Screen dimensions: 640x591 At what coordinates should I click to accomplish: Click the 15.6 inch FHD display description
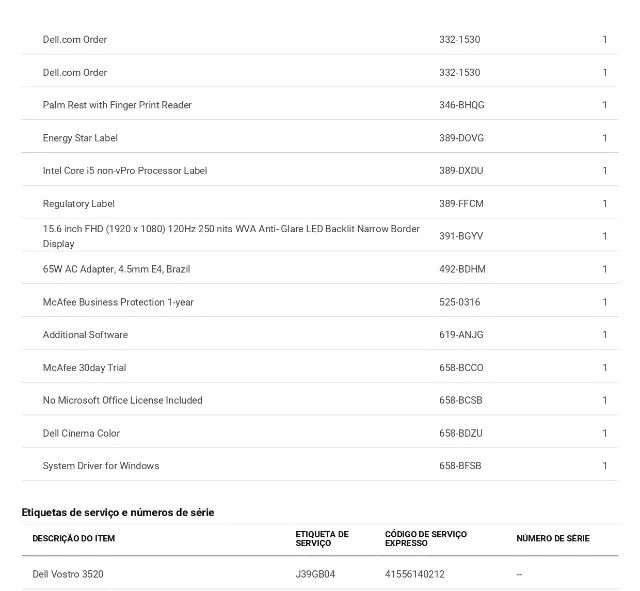pos(231,236)
